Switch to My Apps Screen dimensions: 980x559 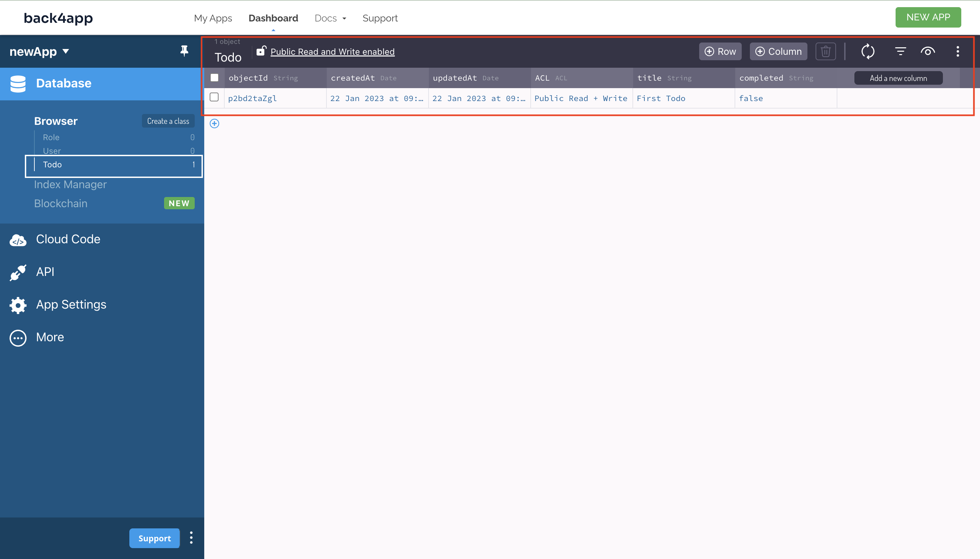pyautogui.click(x=213, y=18)
